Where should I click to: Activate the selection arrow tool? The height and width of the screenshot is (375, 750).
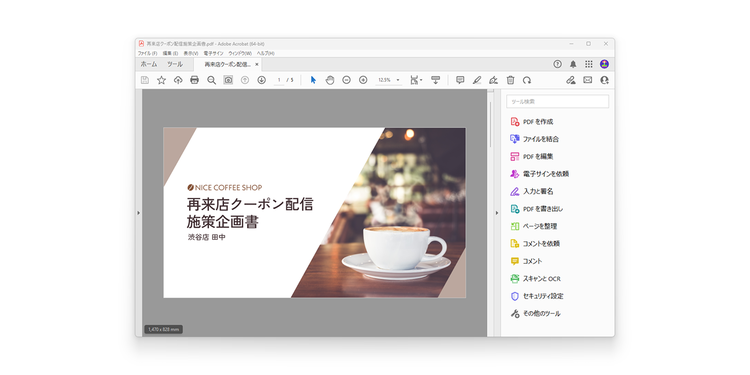[313, 80]
